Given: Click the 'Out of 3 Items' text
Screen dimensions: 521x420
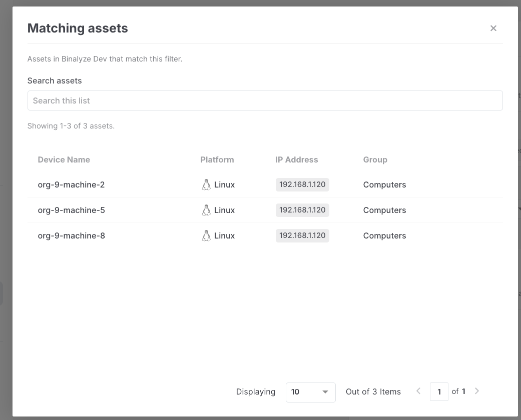Looking at the screenshot, I should 373,392.
